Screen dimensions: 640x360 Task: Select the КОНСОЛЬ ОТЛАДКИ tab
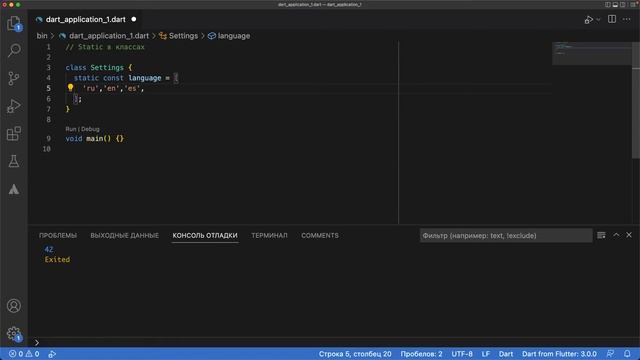[x=205, y=236]
